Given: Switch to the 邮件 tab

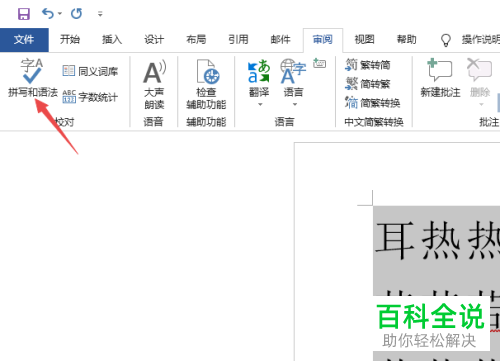Looking at the screenshot, I should [280, 40].
